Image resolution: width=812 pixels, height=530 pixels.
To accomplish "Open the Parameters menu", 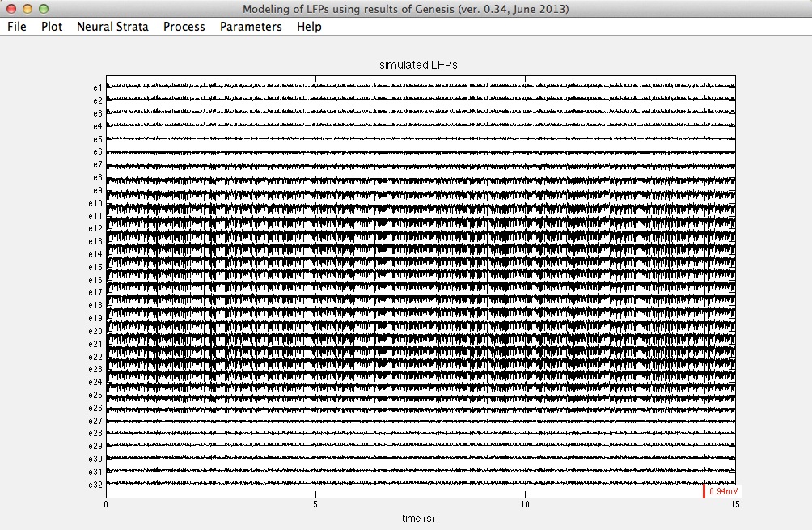I will point(251,27).
